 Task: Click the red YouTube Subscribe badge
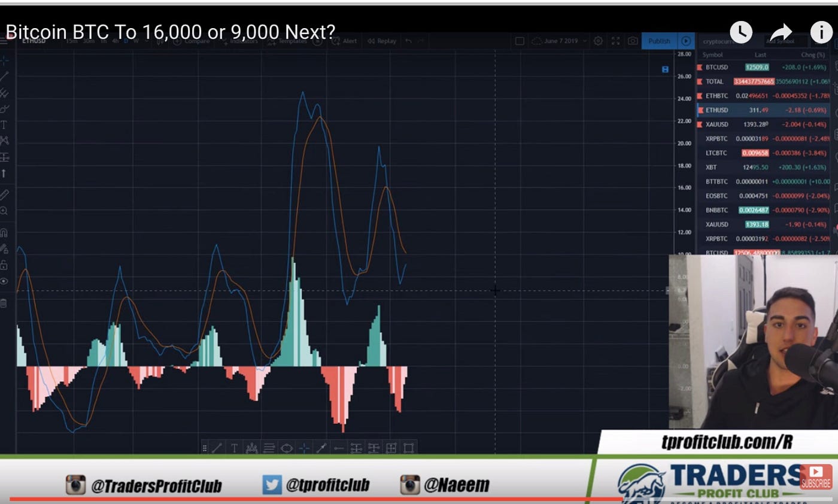click(x=816, y=476)
